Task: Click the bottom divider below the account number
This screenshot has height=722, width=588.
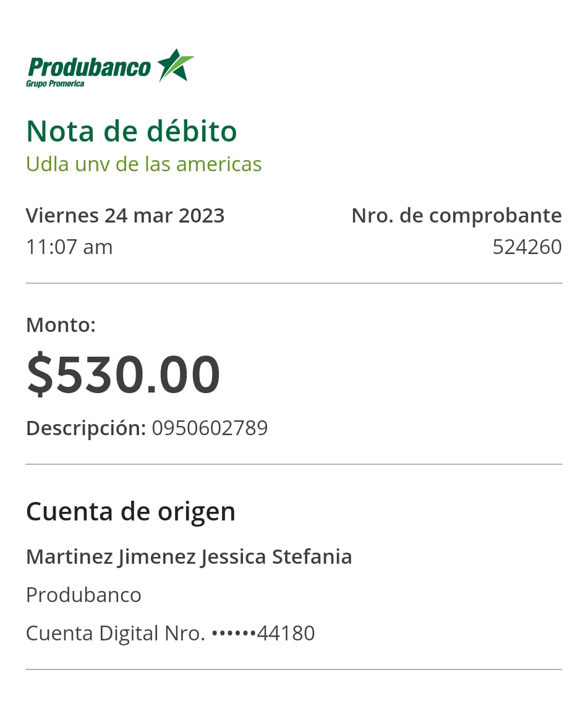Action: pos(294,669)
